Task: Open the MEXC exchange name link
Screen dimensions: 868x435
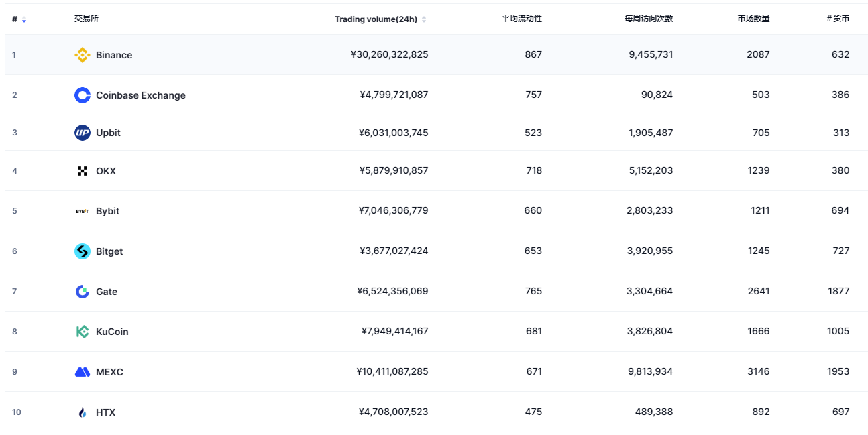Action: pos(109,372)
